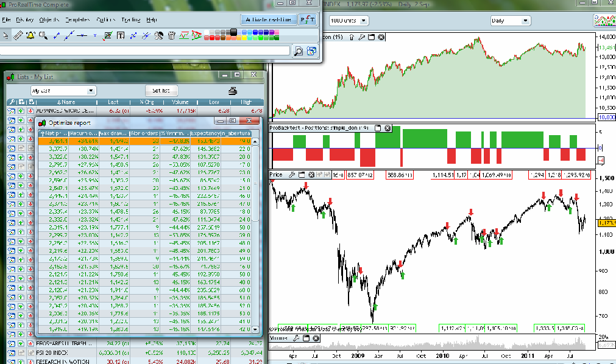
Task: Select the line segment drawing tool
Action: 57,36
